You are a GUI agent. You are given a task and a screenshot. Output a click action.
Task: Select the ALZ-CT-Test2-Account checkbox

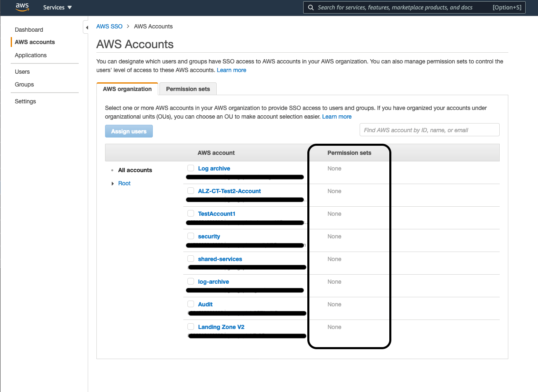191,191
